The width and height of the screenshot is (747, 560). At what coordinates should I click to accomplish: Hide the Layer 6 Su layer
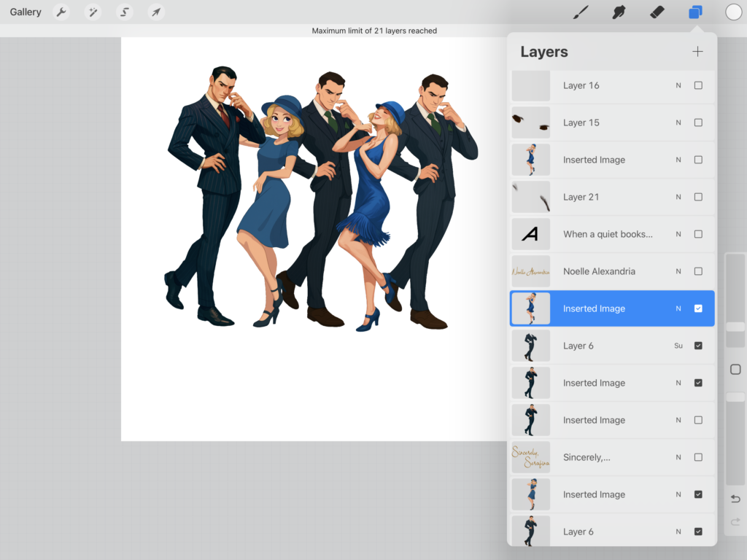pos(698,346)
